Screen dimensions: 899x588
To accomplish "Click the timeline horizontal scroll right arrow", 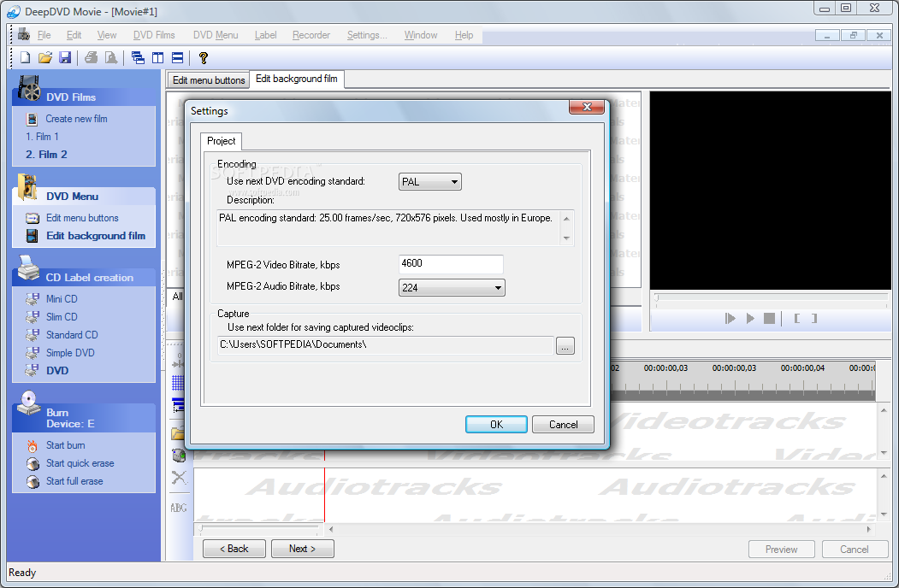I will click(x=868, y=529).
